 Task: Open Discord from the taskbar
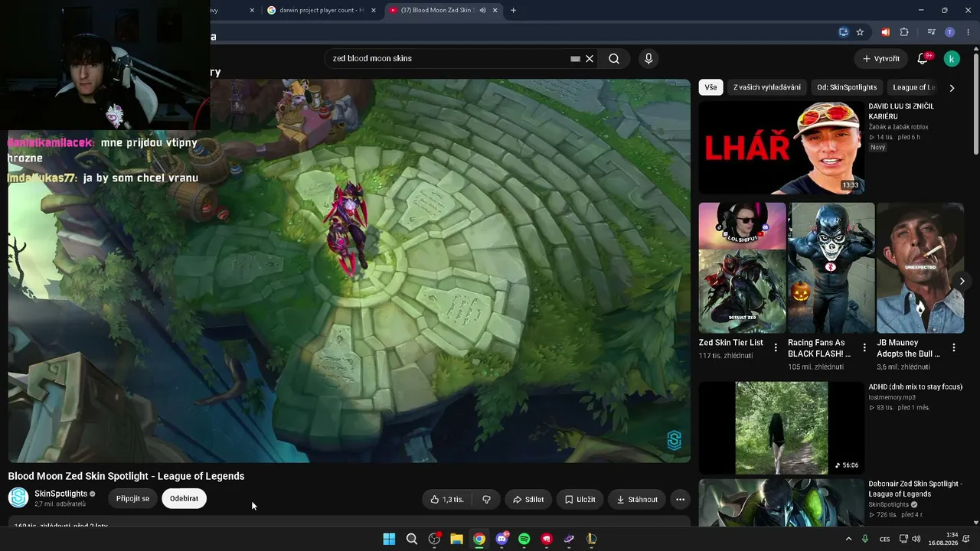click(501, 539)
